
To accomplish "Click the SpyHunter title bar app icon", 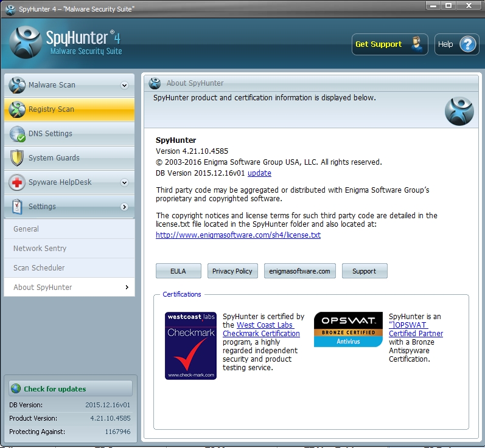I will click(x=10, y=9).
